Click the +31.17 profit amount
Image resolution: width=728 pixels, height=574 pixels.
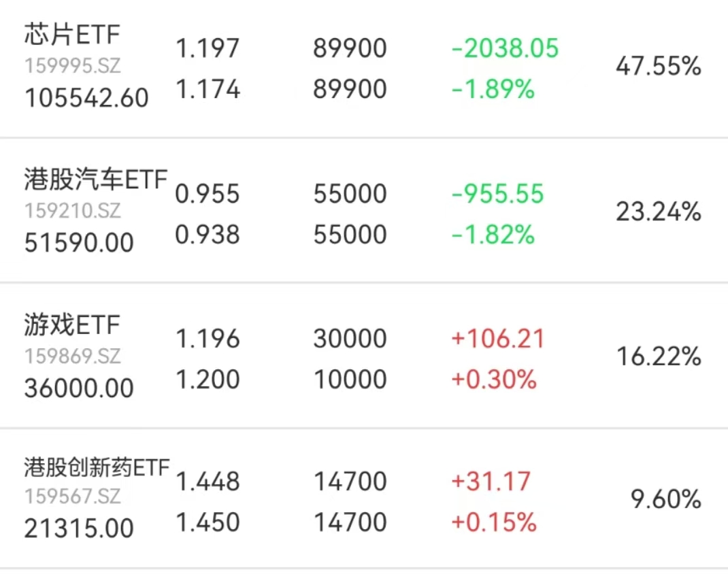point(491,482)
